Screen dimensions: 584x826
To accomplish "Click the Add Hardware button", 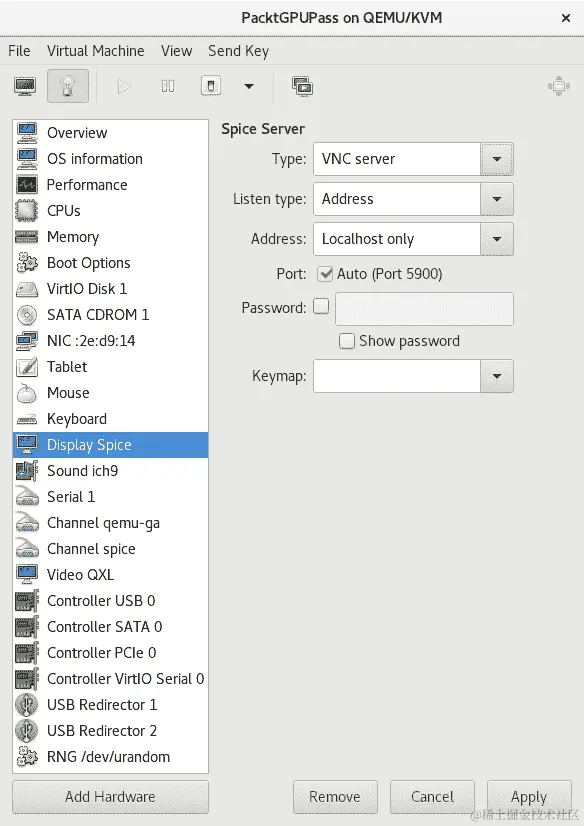I will click(110, 797).
